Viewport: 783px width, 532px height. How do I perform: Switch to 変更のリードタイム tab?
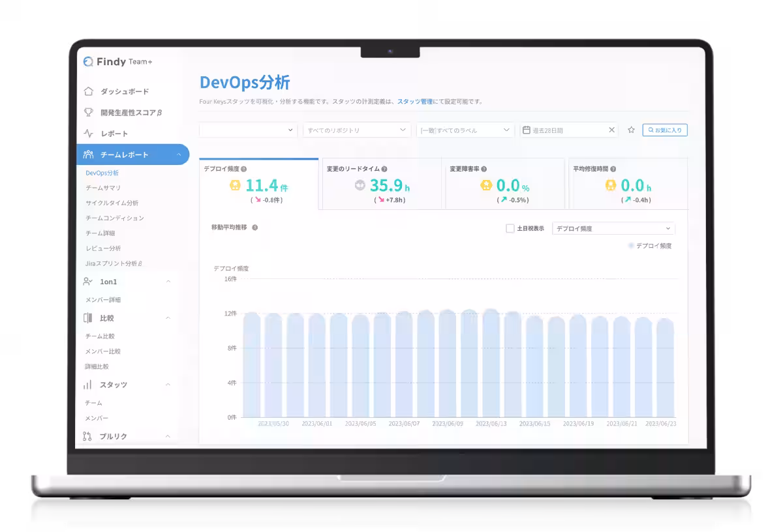[381, 184]
